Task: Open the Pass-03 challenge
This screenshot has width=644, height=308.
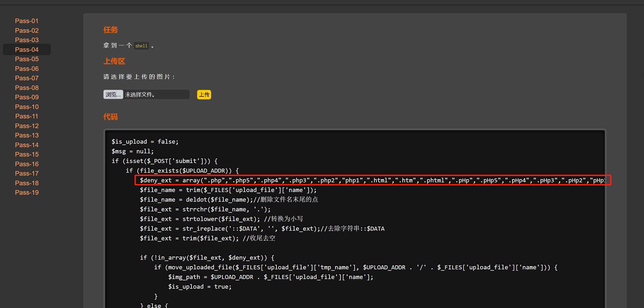Action: click(x=27, y=40)
